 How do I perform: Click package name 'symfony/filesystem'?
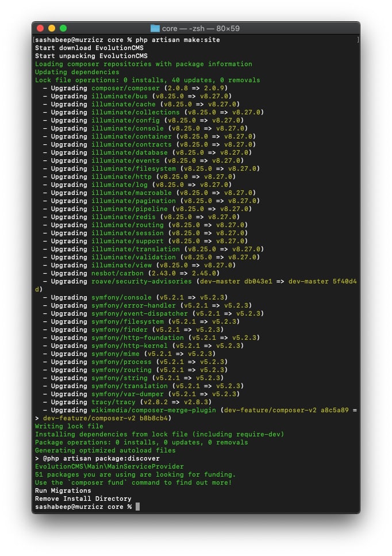pyautogui.click(x=128, y=321)
